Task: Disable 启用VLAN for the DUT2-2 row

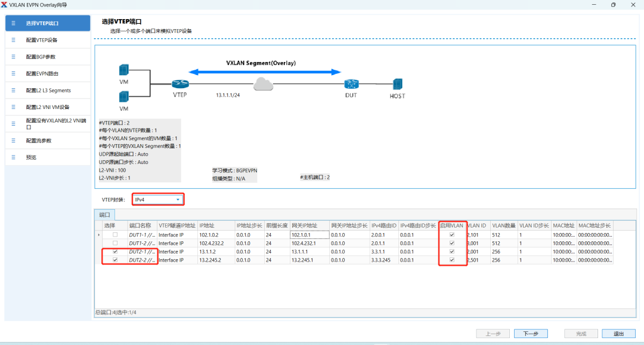Action: pos(452,260)
